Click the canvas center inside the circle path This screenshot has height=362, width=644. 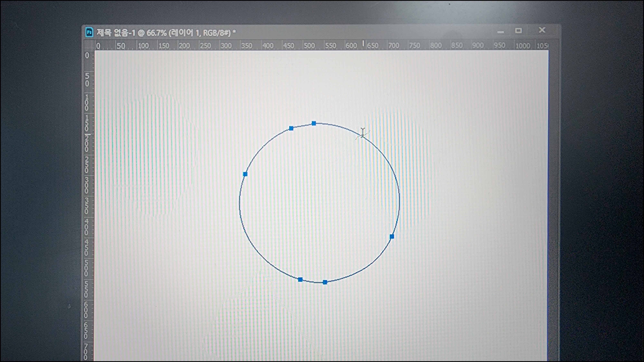pyautogui.click(x=319, y=203)
